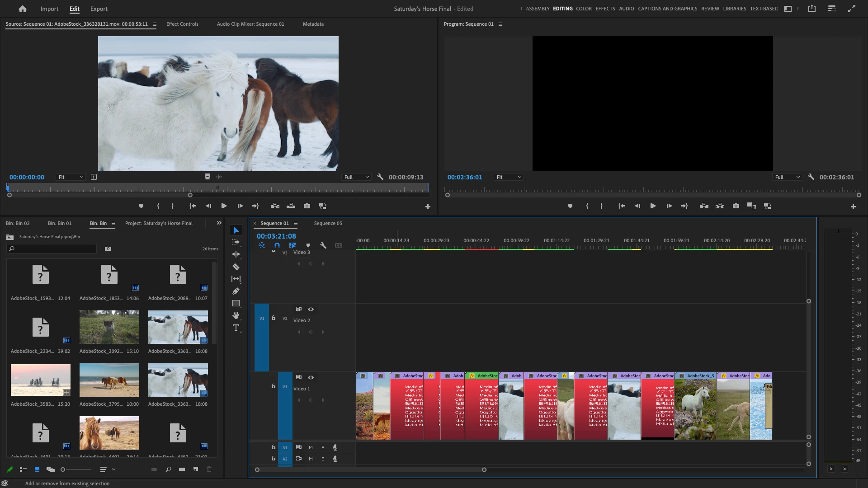
Task: Select the Razor tool
Action: tap(236, 267)
